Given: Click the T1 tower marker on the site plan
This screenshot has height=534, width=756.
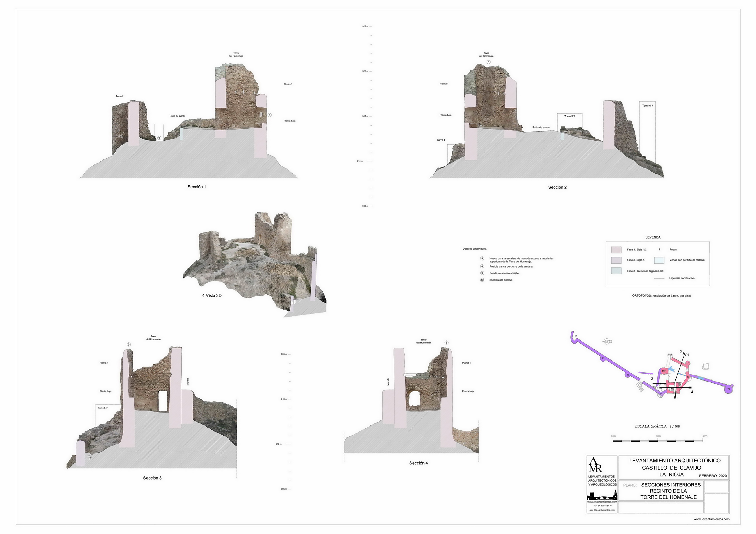Looking at the screenshot, I should click(x=575, y=336).
